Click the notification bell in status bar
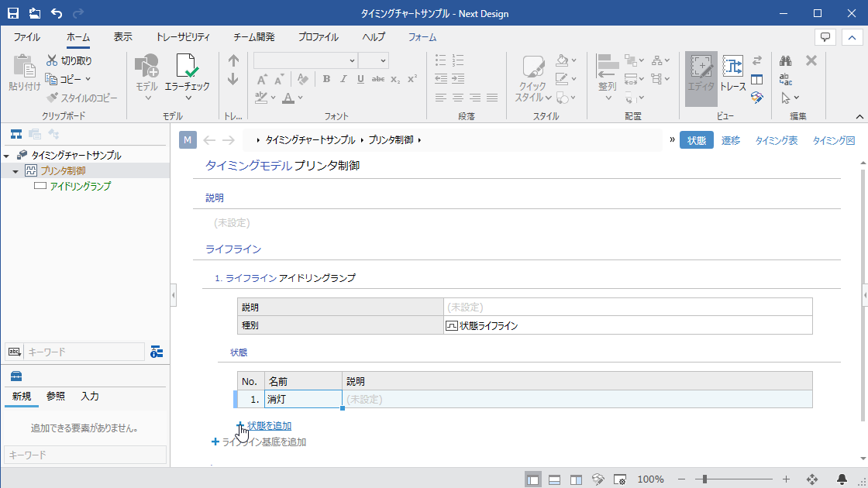The image size is (868, 488). click(842, 479)
